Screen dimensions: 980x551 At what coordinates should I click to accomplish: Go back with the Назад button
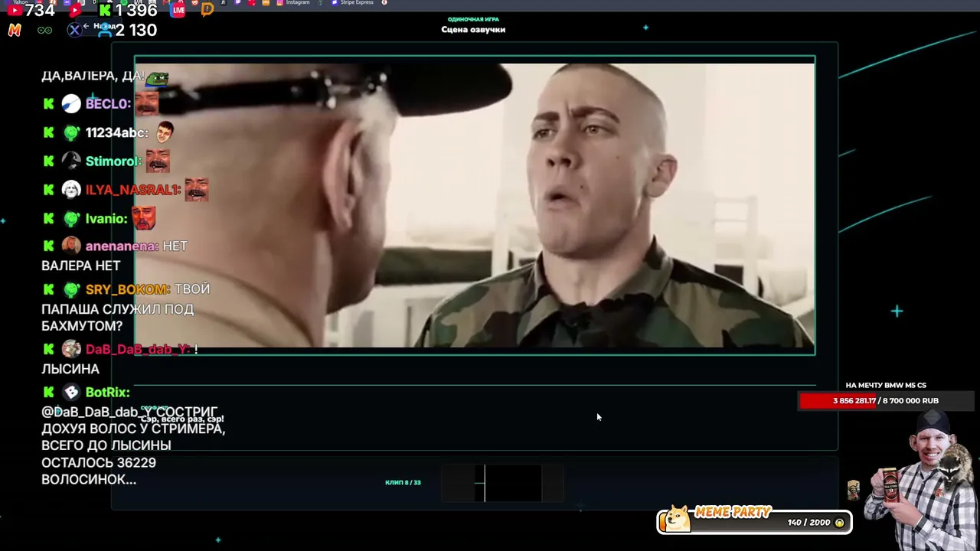click(100, 26)
